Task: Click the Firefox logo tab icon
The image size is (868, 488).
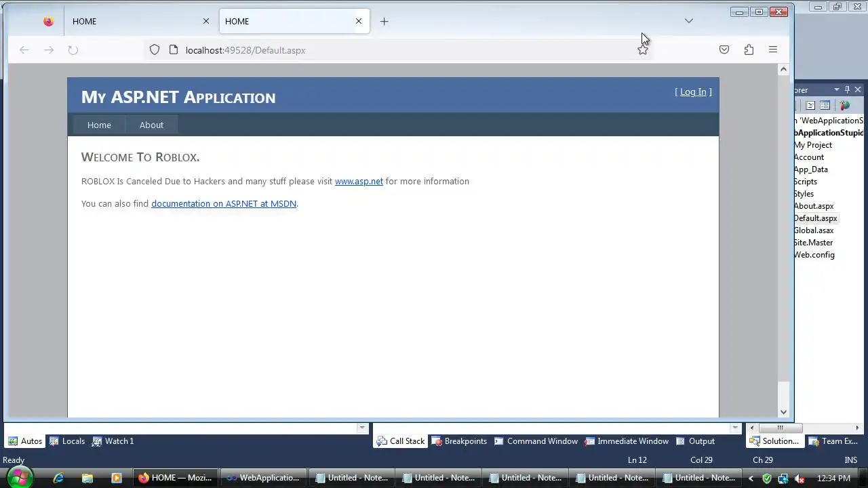Action: pos(48,21)
